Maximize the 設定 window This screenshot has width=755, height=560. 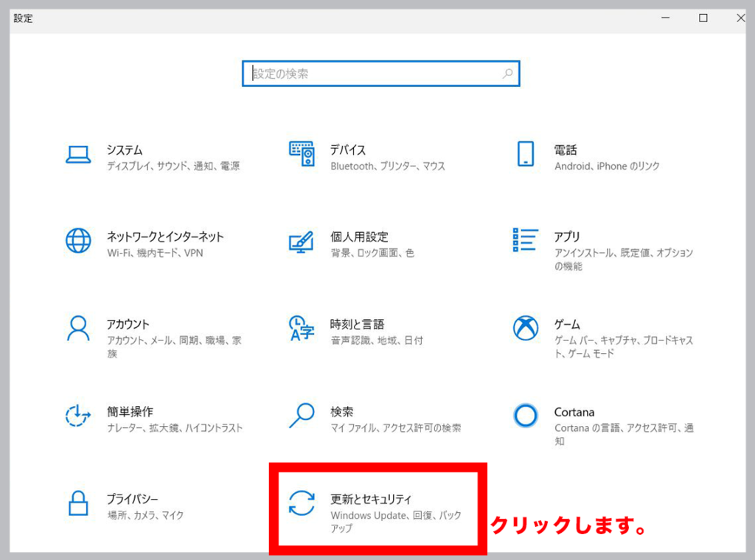pyautogui.click(x=703, y=18)
